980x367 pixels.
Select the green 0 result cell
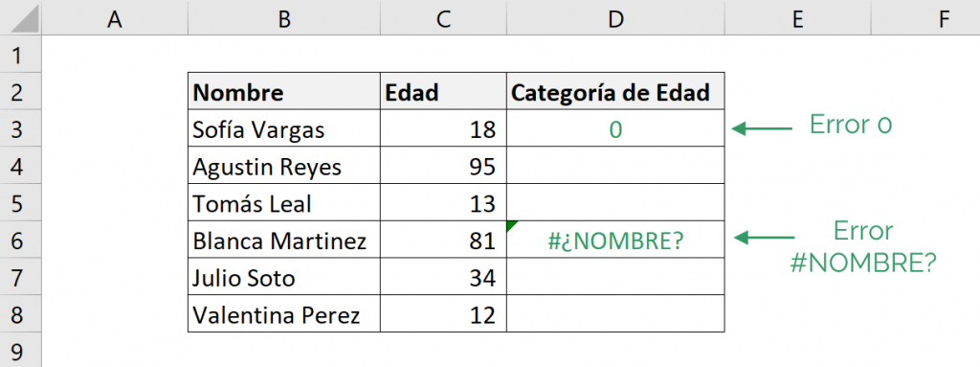[x=615, y=128]
